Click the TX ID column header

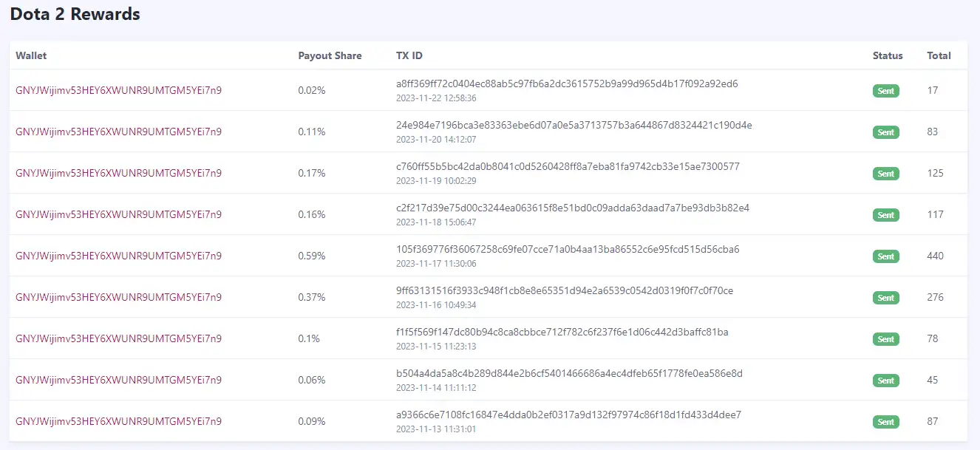[409, 55]
